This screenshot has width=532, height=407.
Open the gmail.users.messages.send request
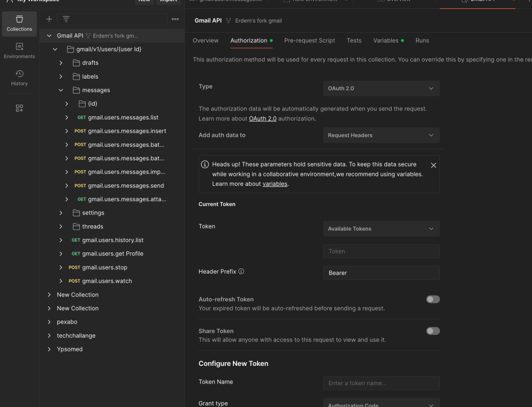126,186
